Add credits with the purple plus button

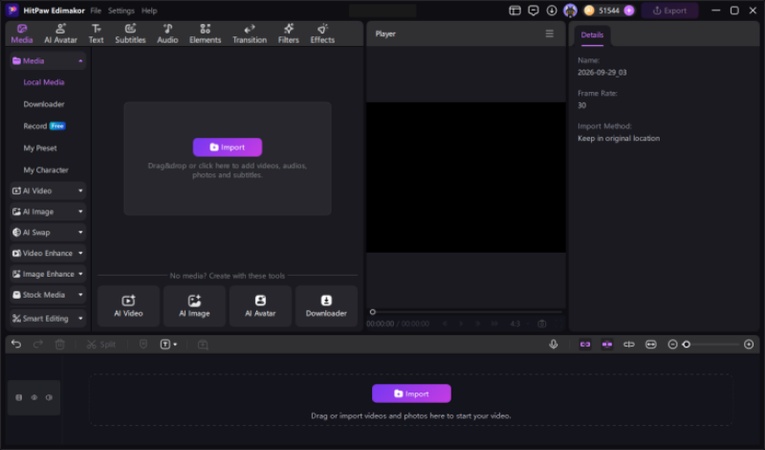pos(629,10)
